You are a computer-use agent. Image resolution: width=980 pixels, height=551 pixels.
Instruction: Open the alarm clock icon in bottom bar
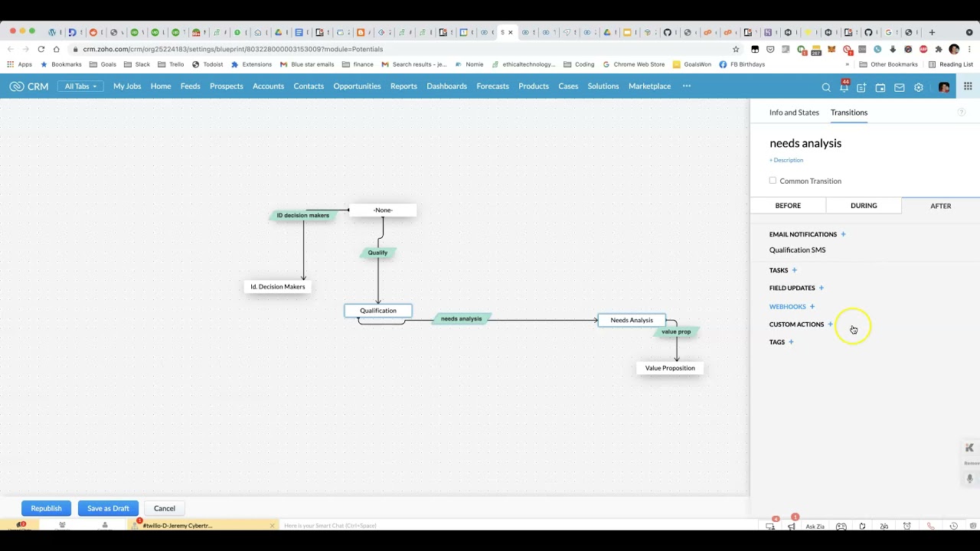point(907,527)
